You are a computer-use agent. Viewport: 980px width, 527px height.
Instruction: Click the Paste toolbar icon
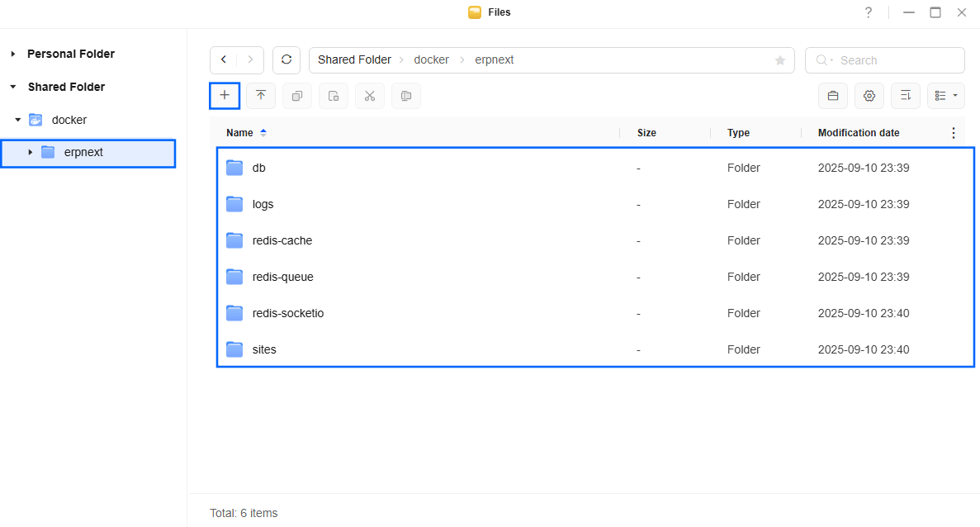tap(333, 96)
